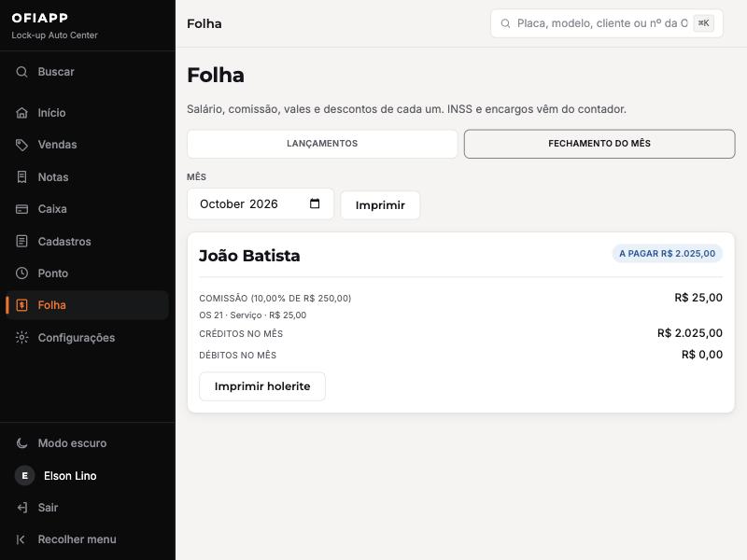This screenshot has height=560, width=747.
Task: Click the Recolher menu collapse icon
Action: [x=21, y=539]
